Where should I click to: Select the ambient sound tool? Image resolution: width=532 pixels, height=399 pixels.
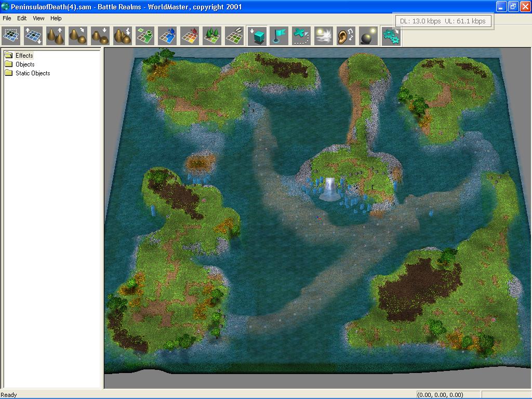[x=345, y=35]
